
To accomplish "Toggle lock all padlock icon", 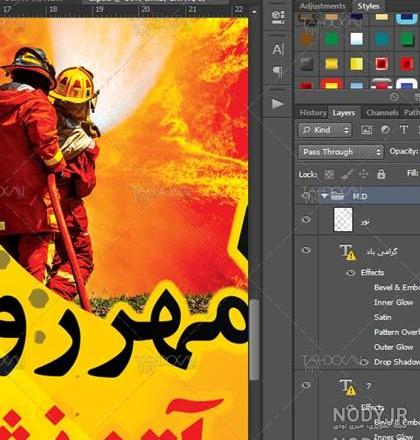I will (381, 174).
